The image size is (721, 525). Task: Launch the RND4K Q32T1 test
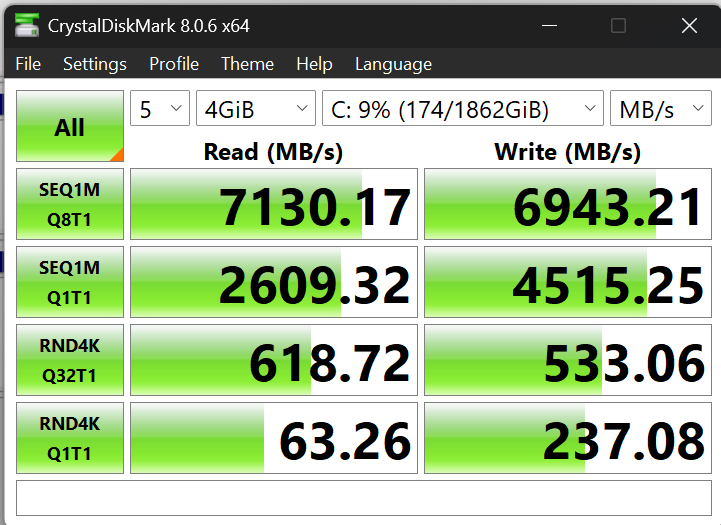(70, 362)
